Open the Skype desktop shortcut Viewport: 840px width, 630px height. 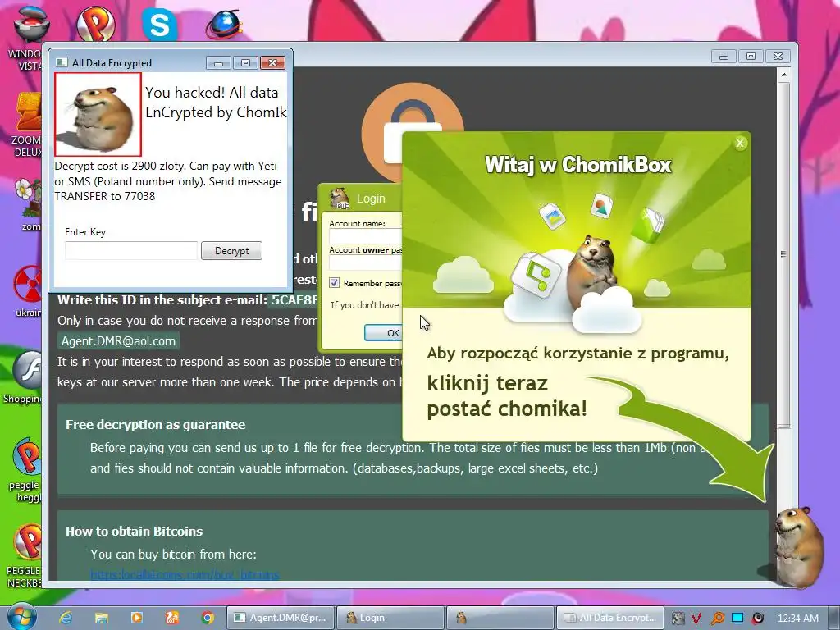click(x=160, y=24)
